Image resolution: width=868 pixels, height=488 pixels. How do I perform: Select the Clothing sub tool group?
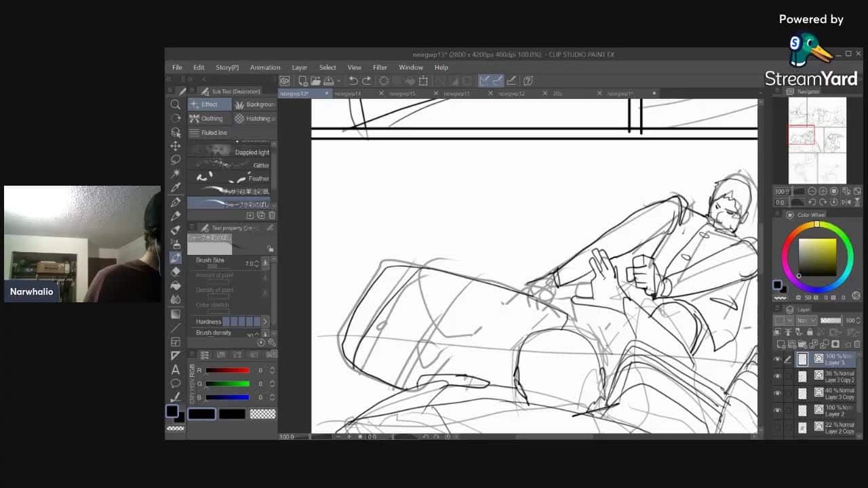click(210, 119)
